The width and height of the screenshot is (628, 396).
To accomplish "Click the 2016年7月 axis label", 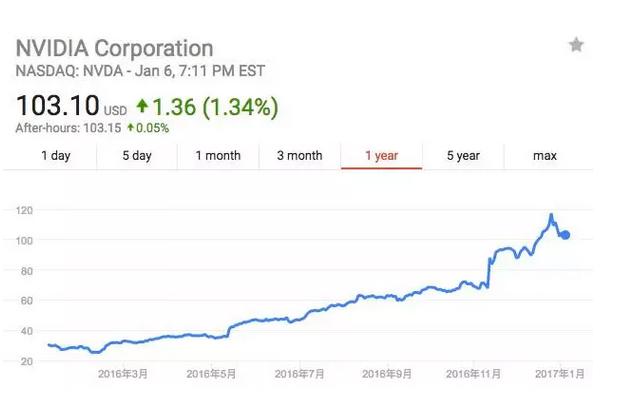I will coord(299,374).
